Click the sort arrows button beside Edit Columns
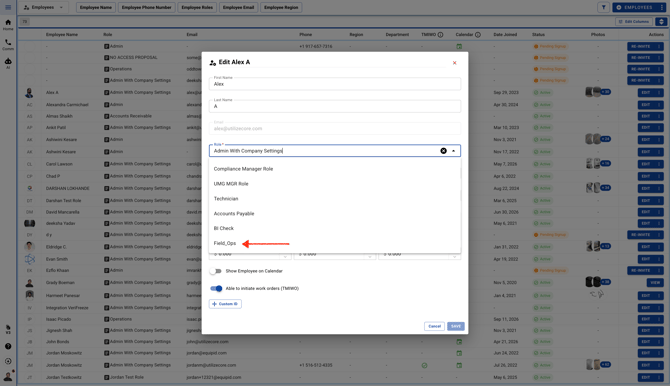The height and width of the screenshot is (386, 670). click(661, 21)
